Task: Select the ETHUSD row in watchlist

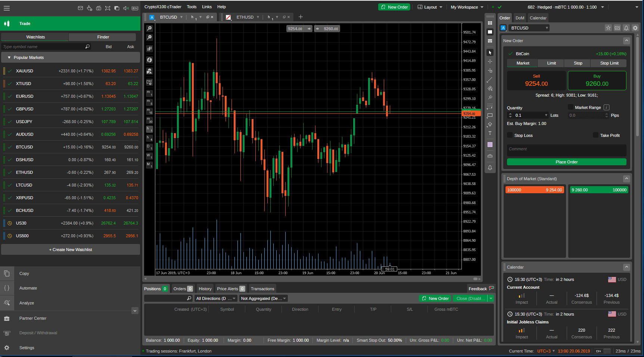Action: (x=71, y=172)
